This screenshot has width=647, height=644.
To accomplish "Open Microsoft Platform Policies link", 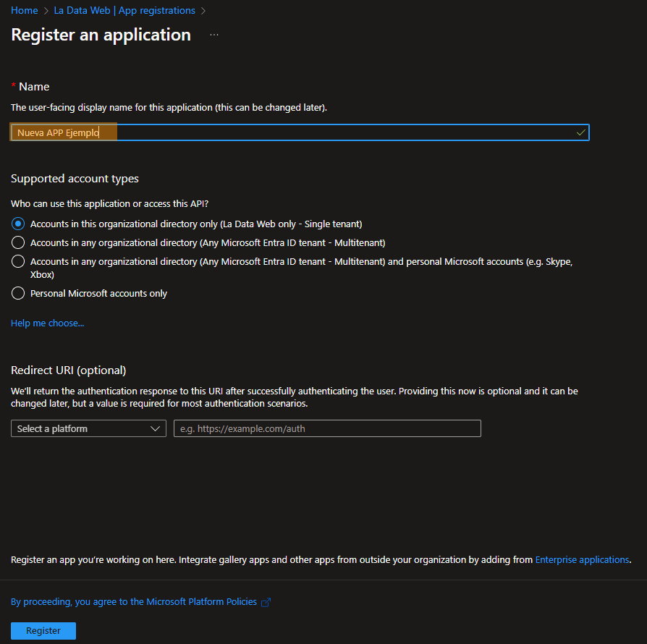I will tap(134, 602).
